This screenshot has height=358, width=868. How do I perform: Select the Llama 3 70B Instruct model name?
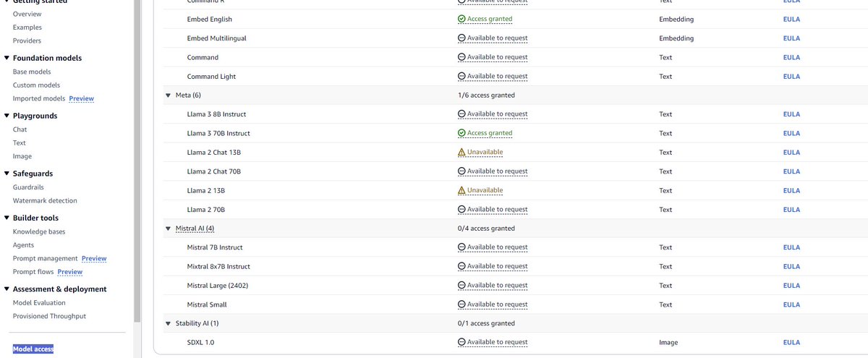click(218, 133)
